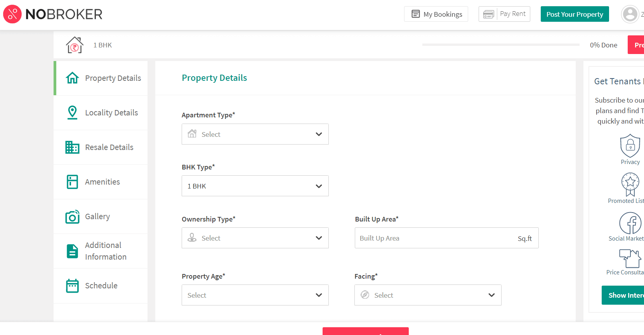Choose a Facing direction from dropdown
Viewport: 644px width, 335px height.
(x=428, y=295)
